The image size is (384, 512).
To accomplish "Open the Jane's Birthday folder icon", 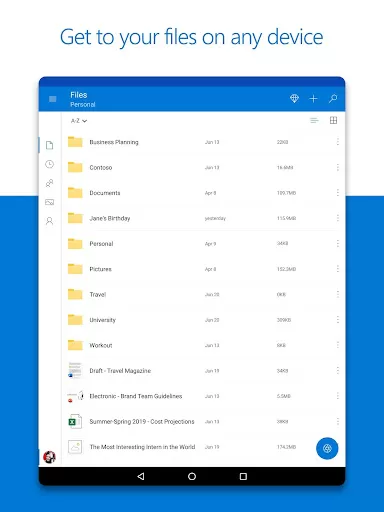I will (x=75, y=218).
